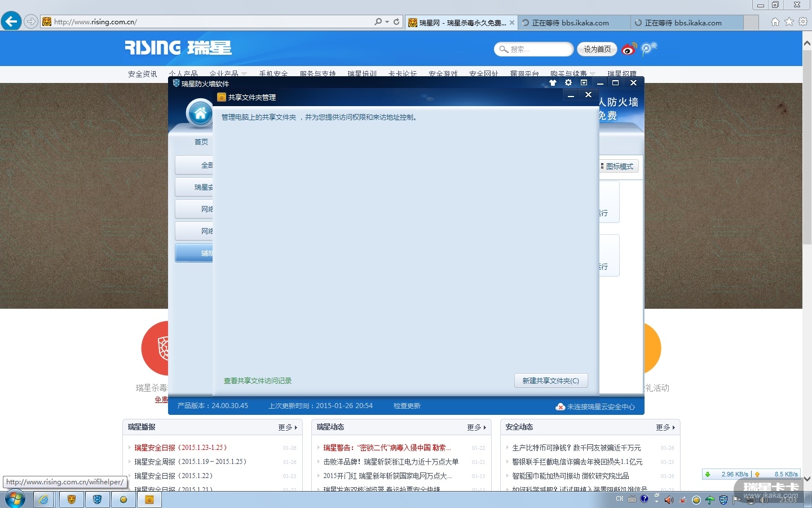Image resolution: width=812 pixels, height=508 pixels.
Task: Click the Tencent Weibo icon beside Weibo
Action: (648, 49)
